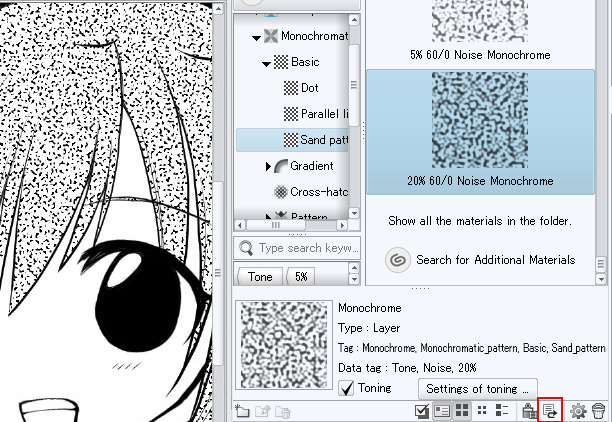Delete the selected material with trash icon
Viewport: 612px width, 422px height.
[x=598, y=411]
